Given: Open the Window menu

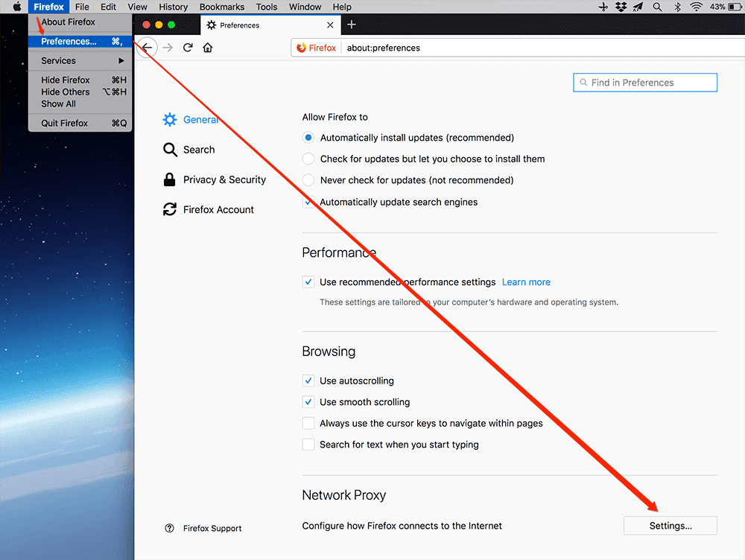Looking at the screenshot, I should [x=305, y=7].
